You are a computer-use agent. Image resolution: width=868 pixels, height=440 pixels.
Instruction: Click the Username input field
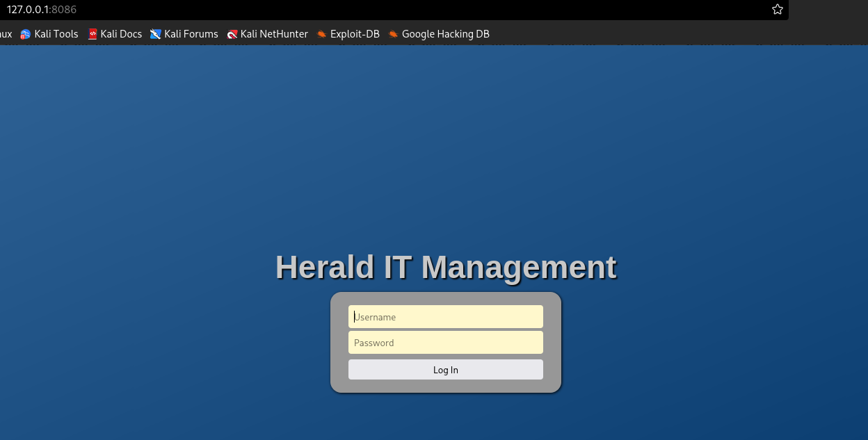point(446,317)
